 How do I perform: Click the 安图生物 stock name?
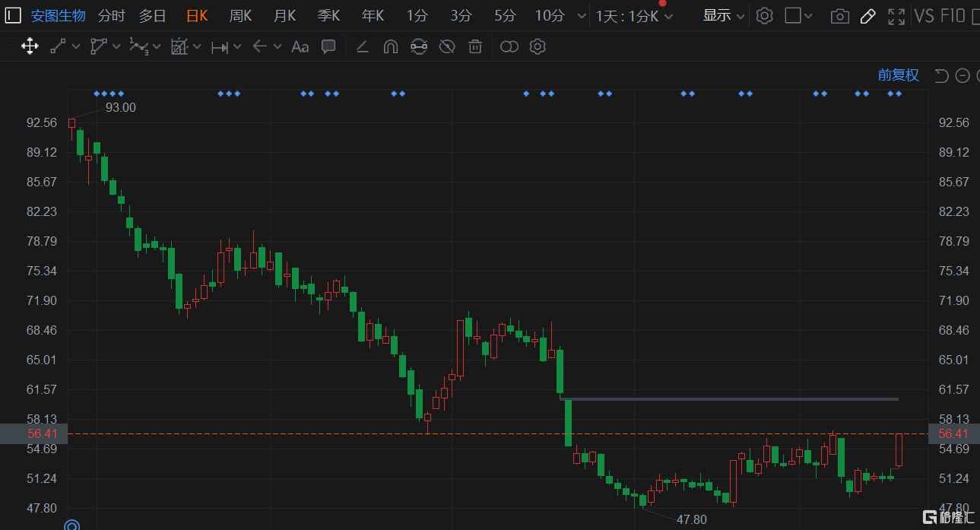59,15
